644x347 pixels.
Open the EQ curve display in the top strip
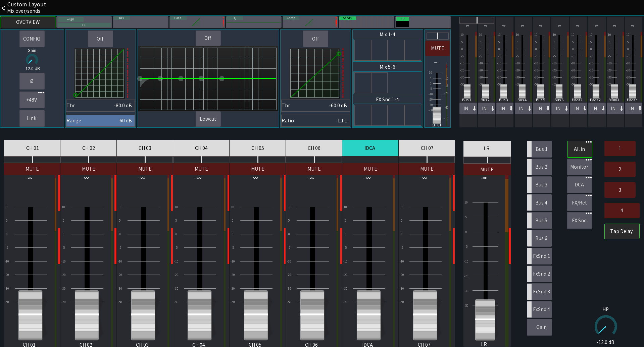click(x=253, y=22)
